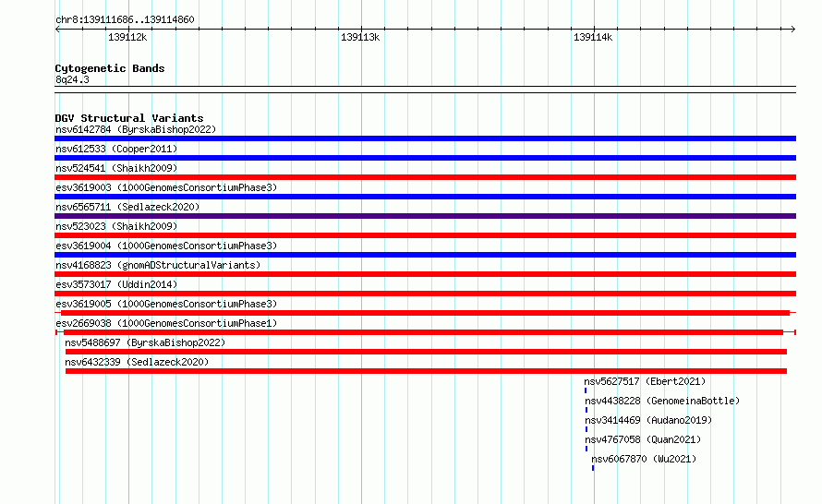Click the 8q24.3 cytogenetic band line
The image size is (822, 504).
point(425,90)
